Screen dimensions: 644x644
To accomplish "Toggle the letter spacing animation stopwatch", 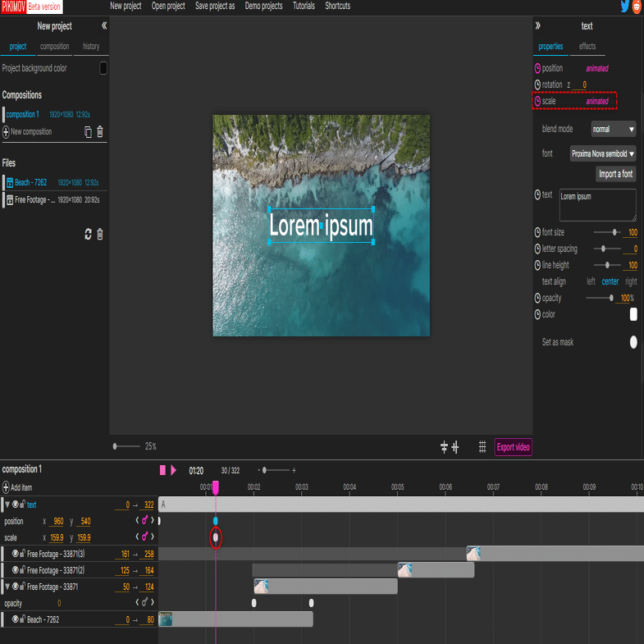I will (537, 249).
